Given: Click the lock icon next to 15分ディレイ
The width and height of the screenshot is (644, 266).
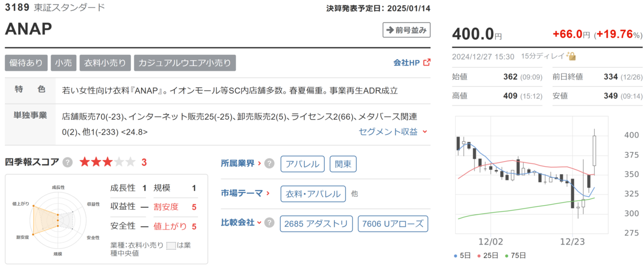Looking at the screenshot, I should 572,56.
